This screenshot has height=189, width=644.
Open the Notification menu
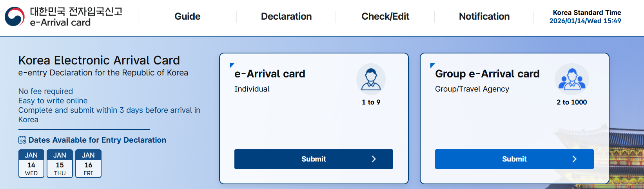[x=484, y=17]
